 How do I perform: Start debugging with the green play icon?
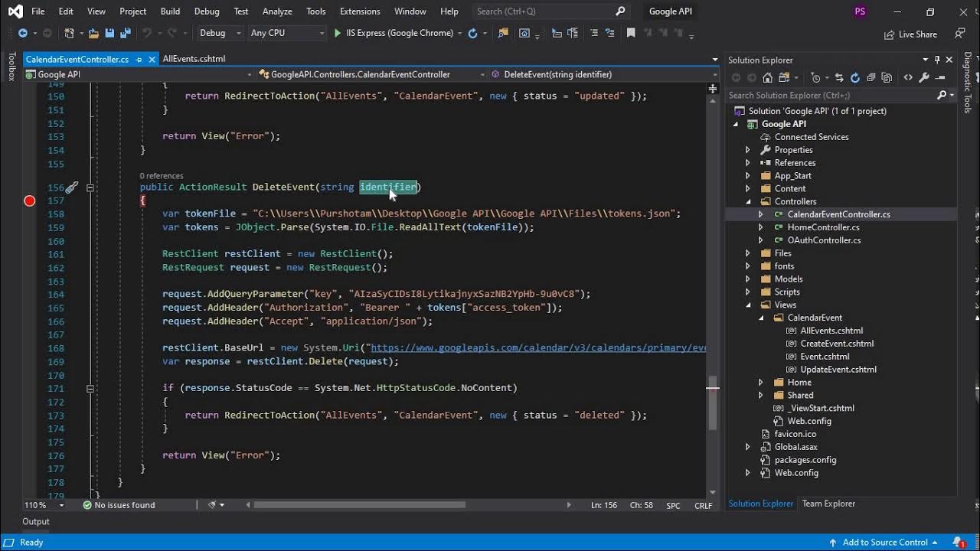(338, 33)
